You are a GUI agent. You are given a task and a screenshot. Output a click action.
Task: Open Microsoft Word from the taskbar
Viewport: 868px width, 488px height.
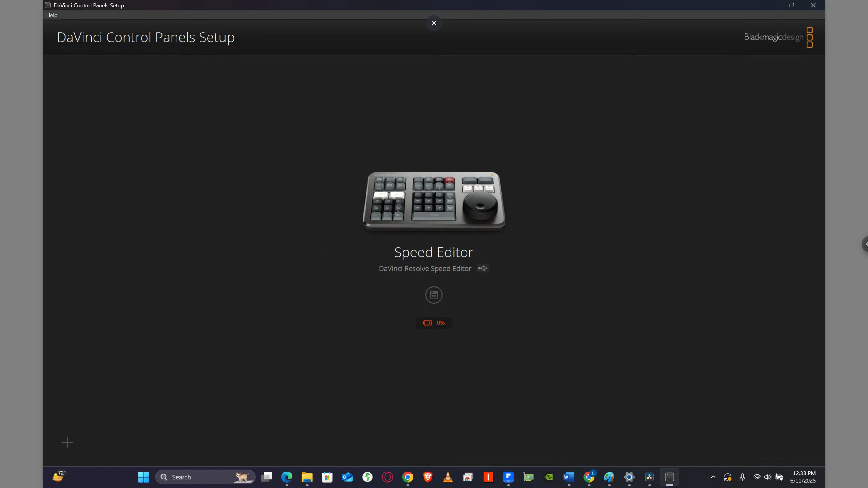[x=569, y=477]
